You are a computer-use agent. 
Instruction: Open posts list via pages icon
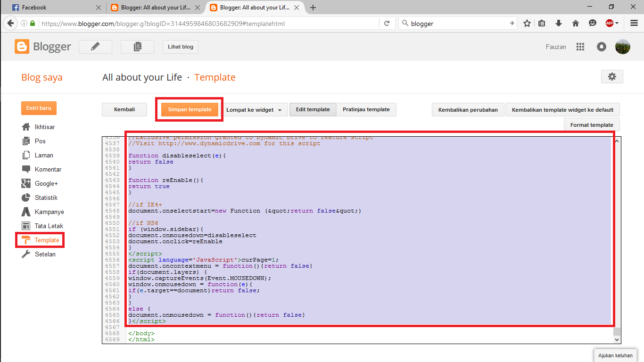(x=137, y=47)
